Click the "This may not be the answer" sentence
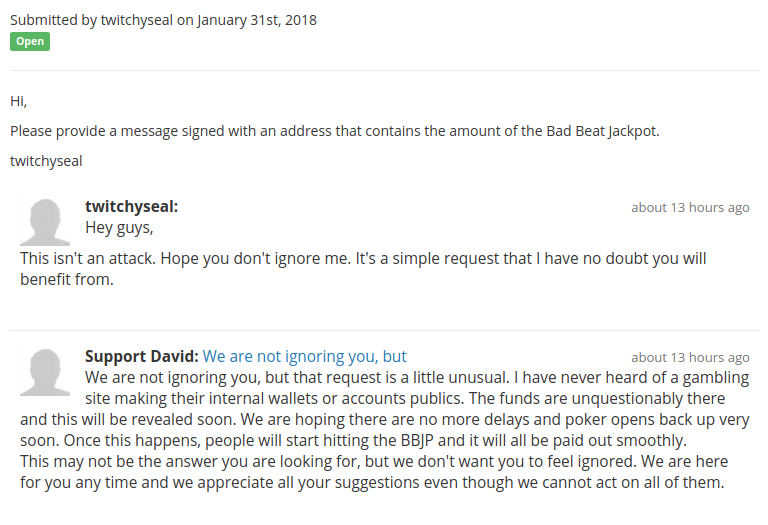Image resolution: width=768 pixels, height=525 pixels. [374, 472]
